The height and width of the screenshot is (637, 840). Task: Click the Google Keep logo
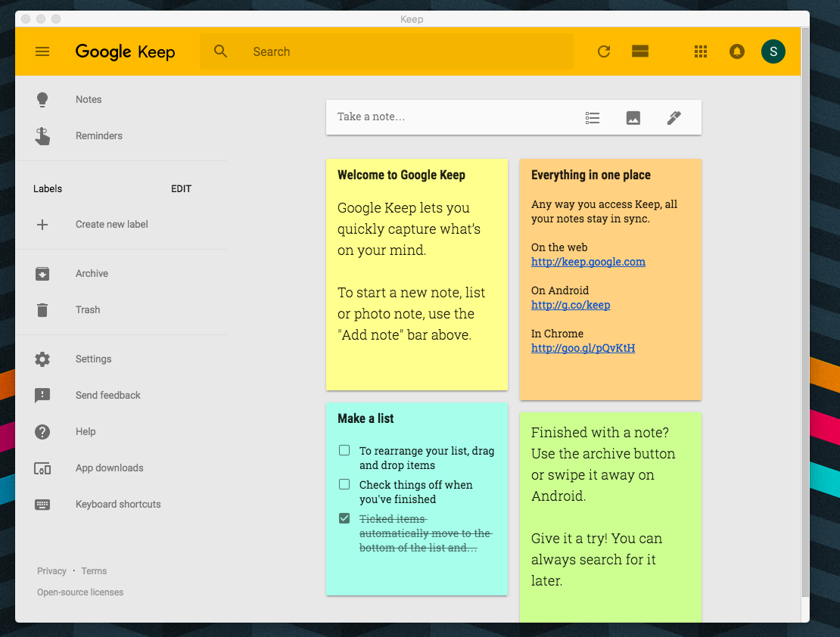click(126, 52)
